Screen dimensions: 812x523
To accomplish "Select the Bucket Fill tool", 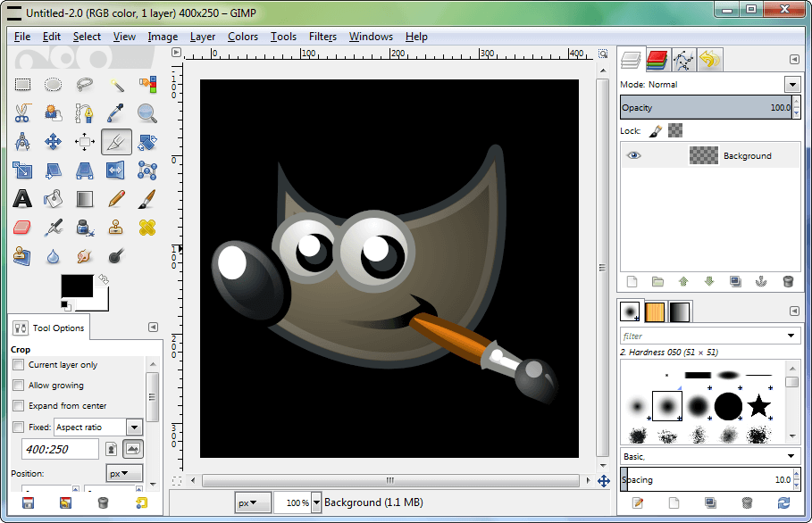I will (x=54, y=199).
